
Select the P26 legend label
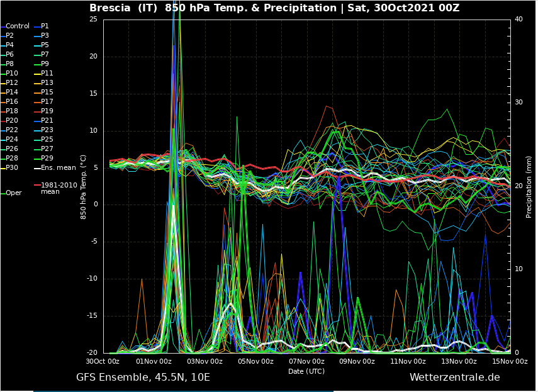pos(12,149)
